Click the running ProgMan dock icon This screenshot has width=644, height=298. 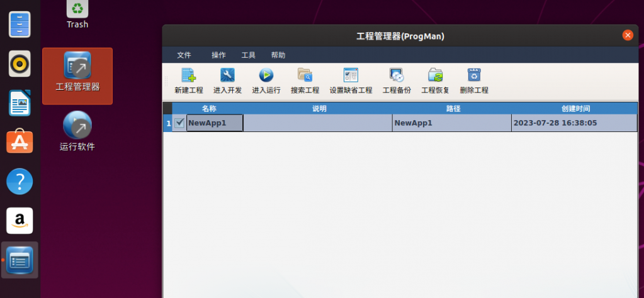coord(20,260)
